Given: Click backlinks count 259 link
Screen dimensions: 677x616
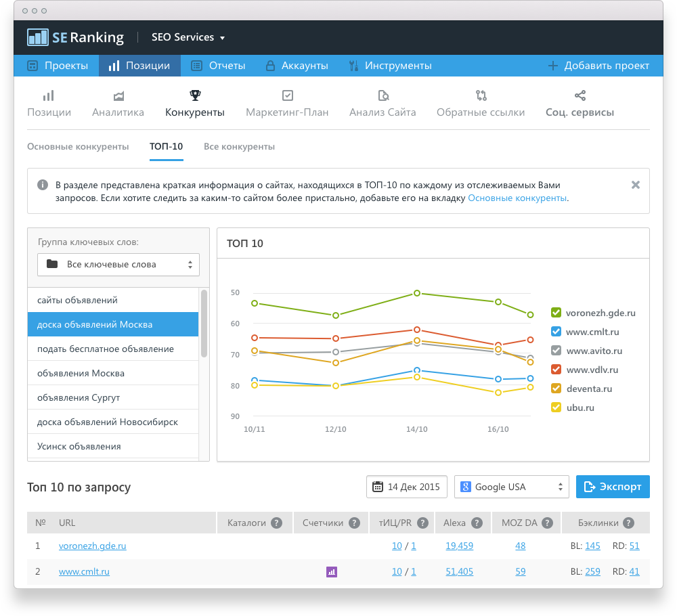Looking at the screenshot, I should [x=592, y=571].
